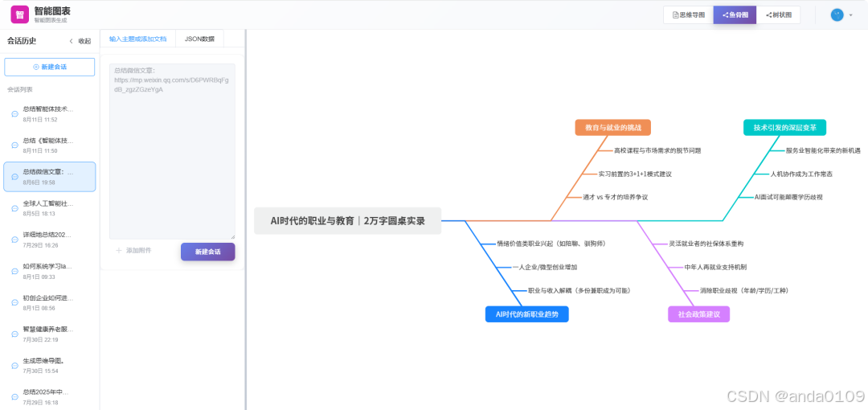868x410 pixels.
Task: Open the 输入主题或添加文档 tab
Action: 138,39
